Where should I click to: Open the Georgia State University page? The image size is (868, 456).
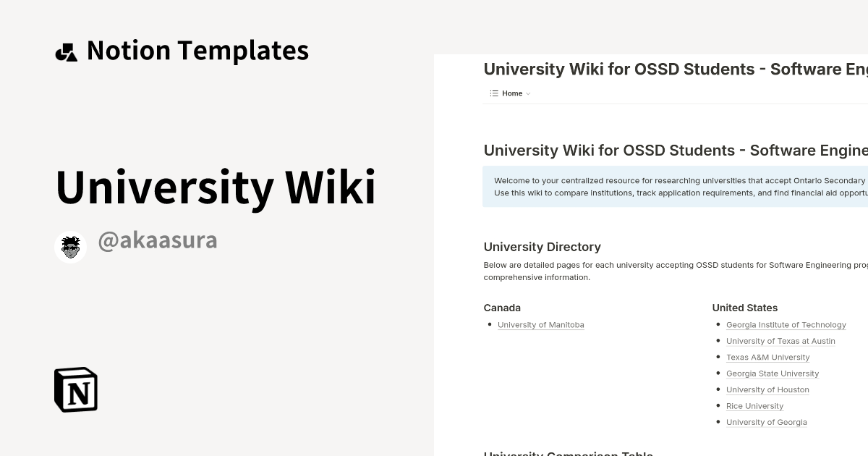[x=773, y=373]
